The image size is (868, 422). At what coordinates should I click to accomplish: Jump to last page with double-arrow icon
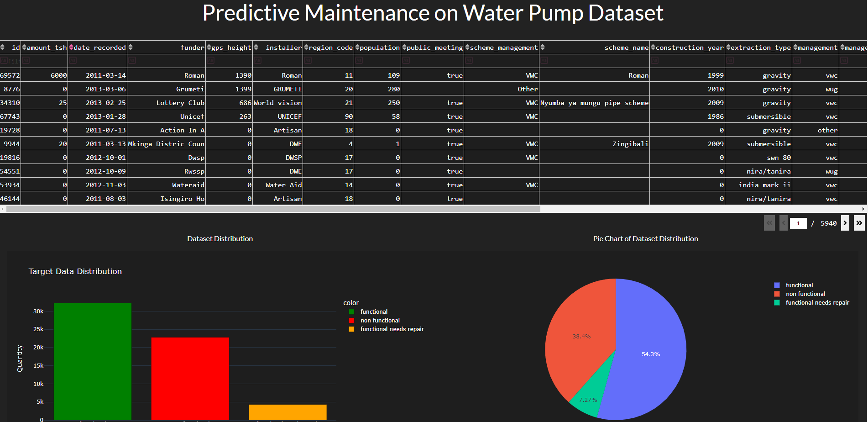pos(860,223)
